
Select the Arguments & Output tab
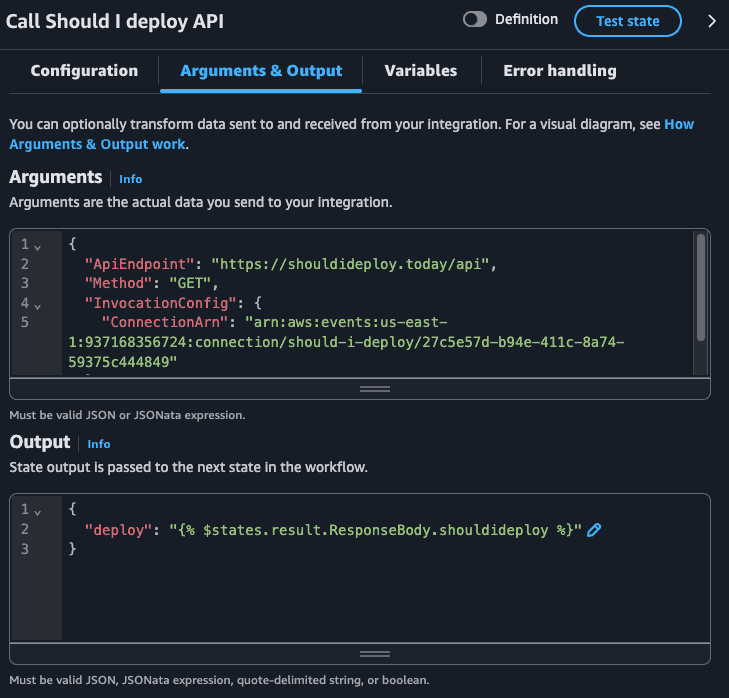click(261, 71)
